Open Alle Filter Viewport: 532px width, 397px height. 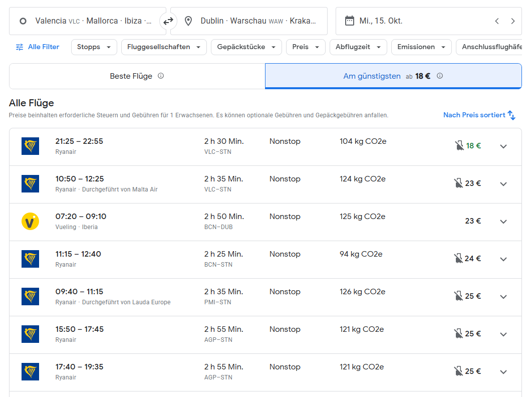pyautogui.click(x=38, y=47)
